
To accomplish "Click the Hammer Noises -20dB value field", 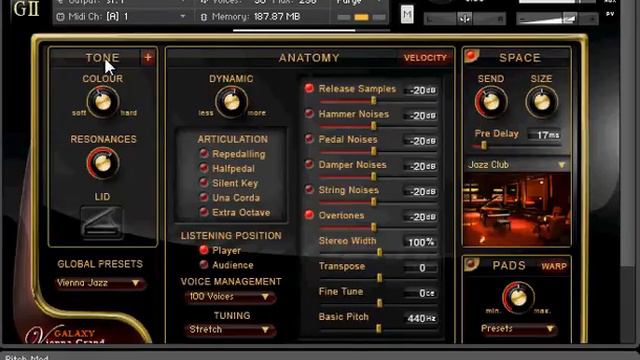I will pyautogui.click(x=420, y=116).
